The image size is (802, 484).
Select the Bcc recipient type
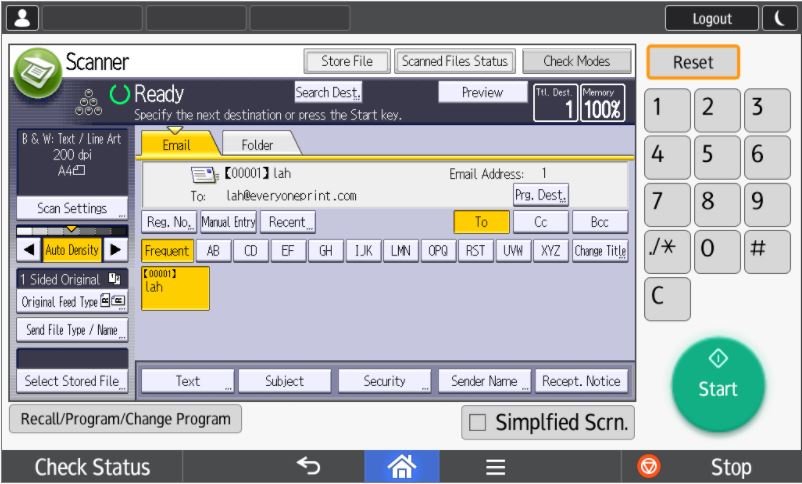[600, 222]
